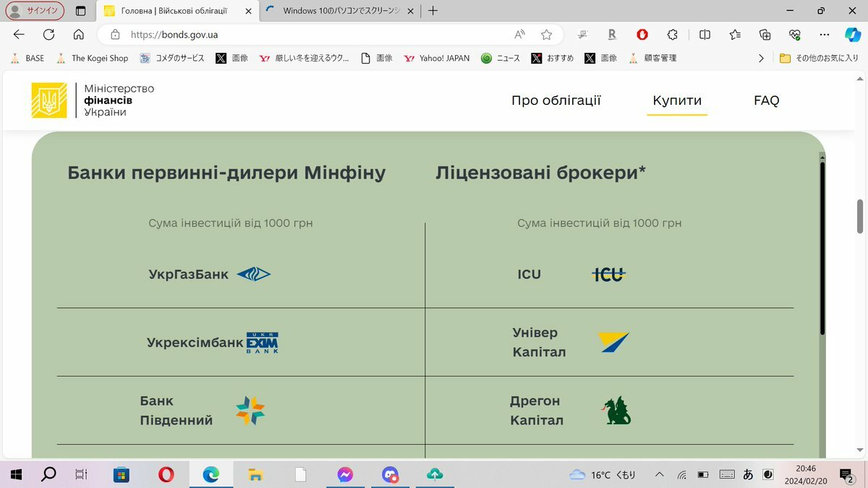Toggle the Japanese IME あ indicator
Viewport: 868px width, 488px height.
point(748,475)
